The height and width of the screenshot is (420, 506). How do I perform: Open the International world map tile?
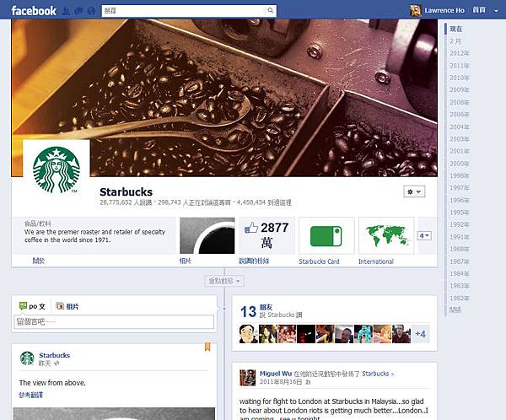point(386,235)
